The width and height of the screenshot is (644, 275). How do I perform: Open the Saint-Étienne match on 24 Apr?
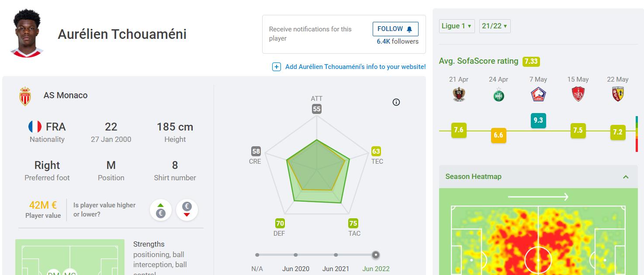tap(499, 94)
